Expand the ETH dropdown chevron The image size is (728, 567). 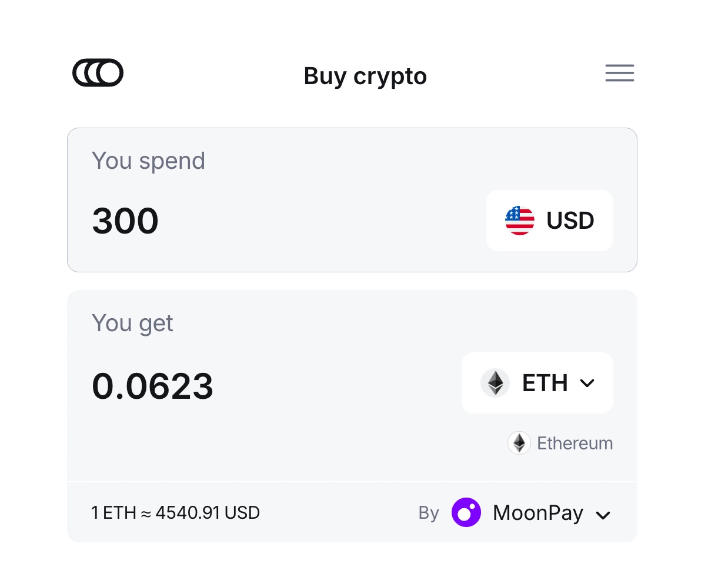tap(587, 383)
